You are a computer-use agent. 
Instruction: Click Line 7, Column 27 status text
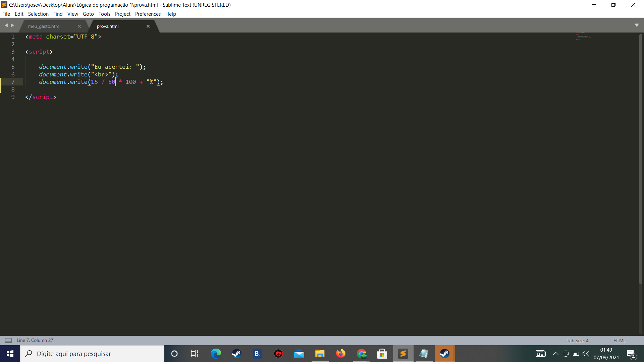35,340
